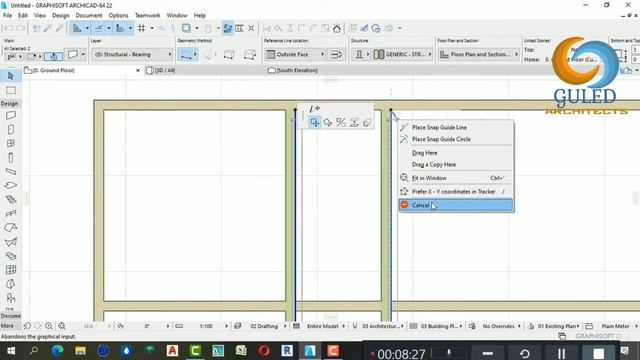Stop the screen recording
640x360 pixels.
pyautogui.click(x=598, y=353)
